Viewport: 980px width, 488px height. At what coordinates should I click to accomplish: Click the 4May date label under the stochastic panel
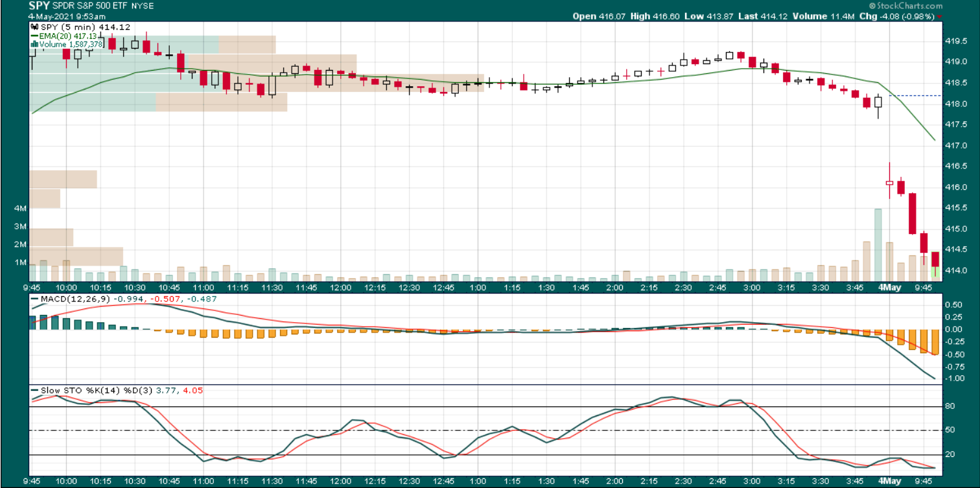pyautogui.click(x=889, y=482)
